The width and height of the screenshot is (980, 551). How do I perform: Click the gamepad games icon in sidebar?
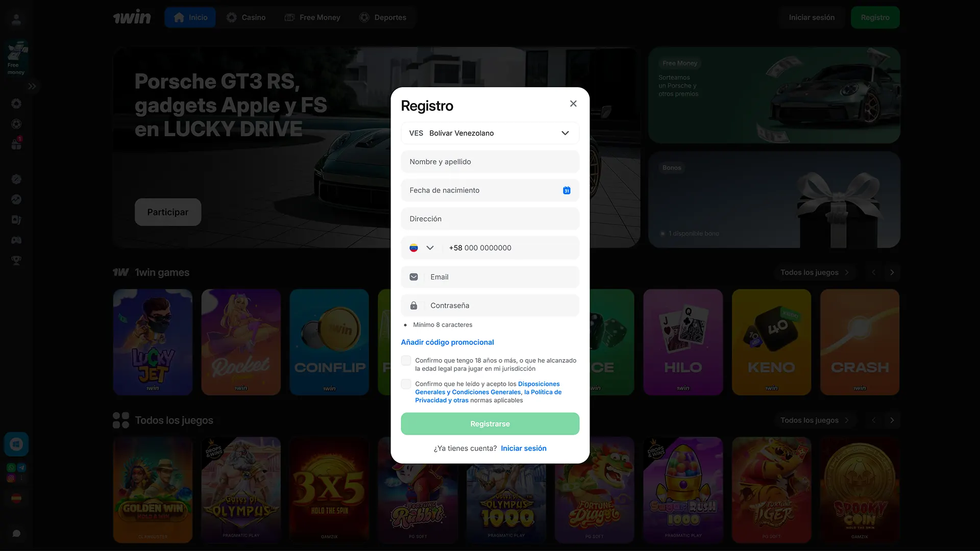pos(16,240)
